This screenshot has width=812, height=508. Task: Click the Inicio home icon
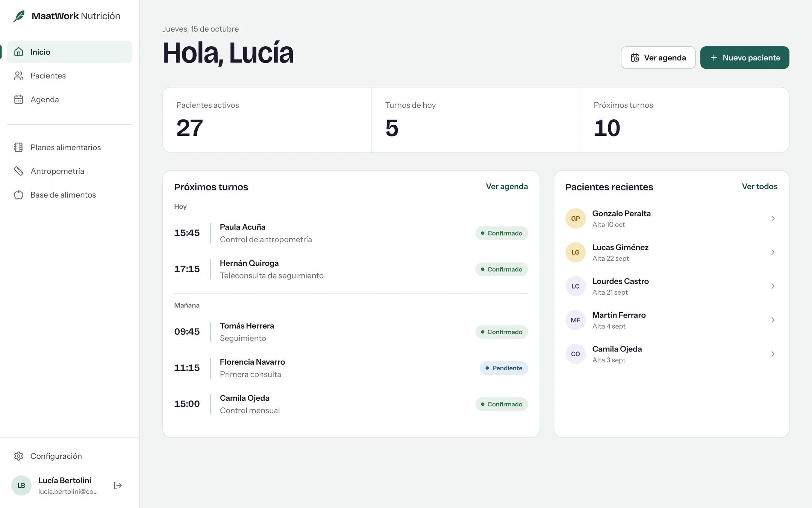pyautogui.click(x=18, y=52)
